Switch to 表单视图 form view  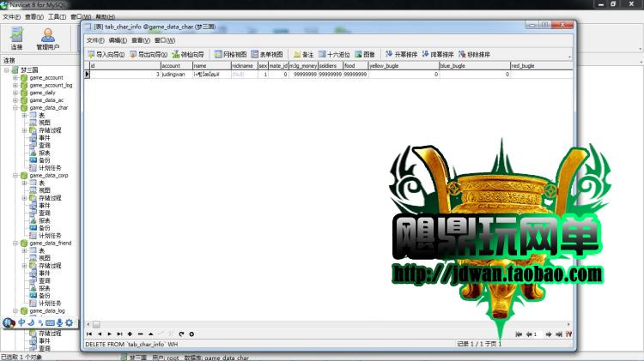click(x=266, y=54)
